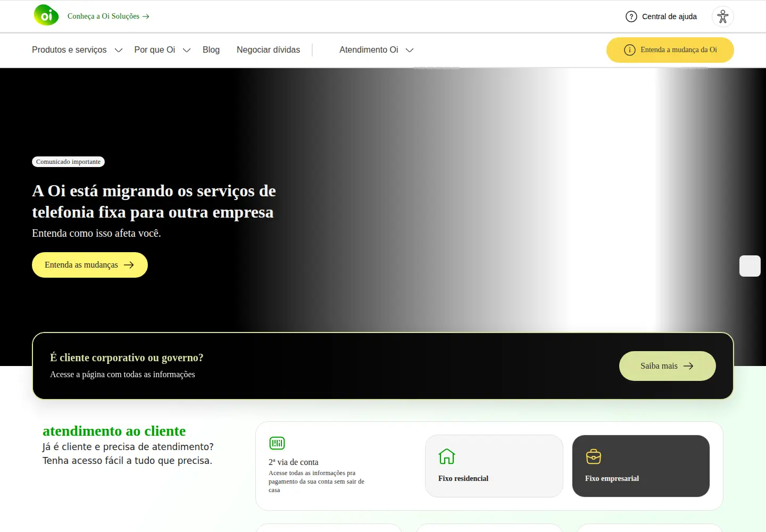Click the A Oi está migrando headline
The height and width of the screenshot is (532, 766).
(154, 202)
